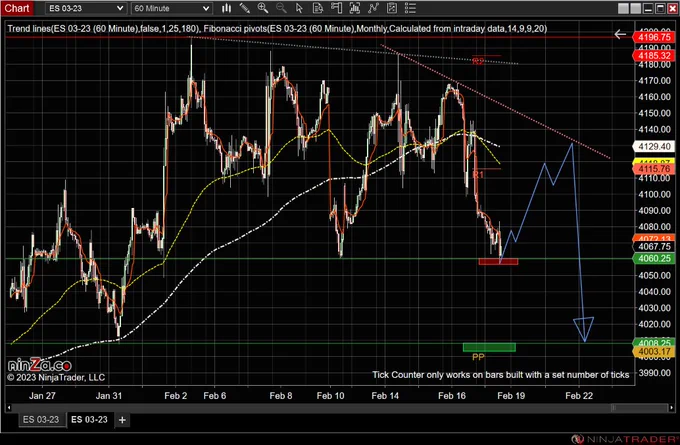Click the 4003.17 yellow price marker
This screenshot has width=680, height=445.
pos(654,352)
